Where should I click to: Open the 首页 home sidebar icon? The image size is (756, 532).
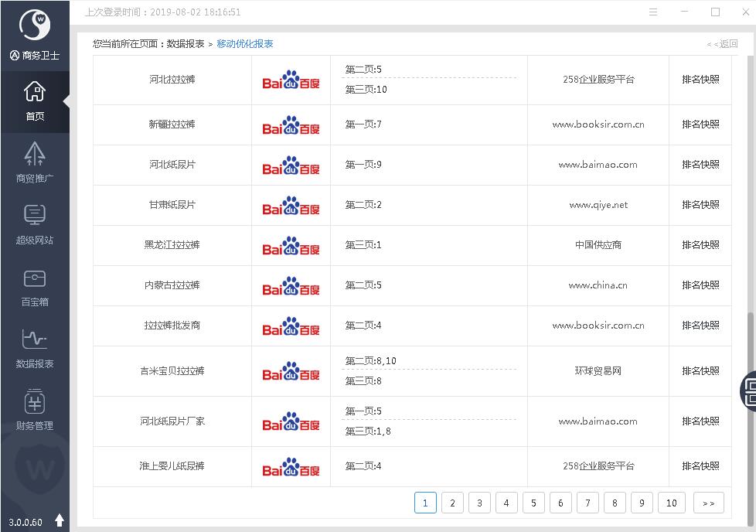pos(34,101)
